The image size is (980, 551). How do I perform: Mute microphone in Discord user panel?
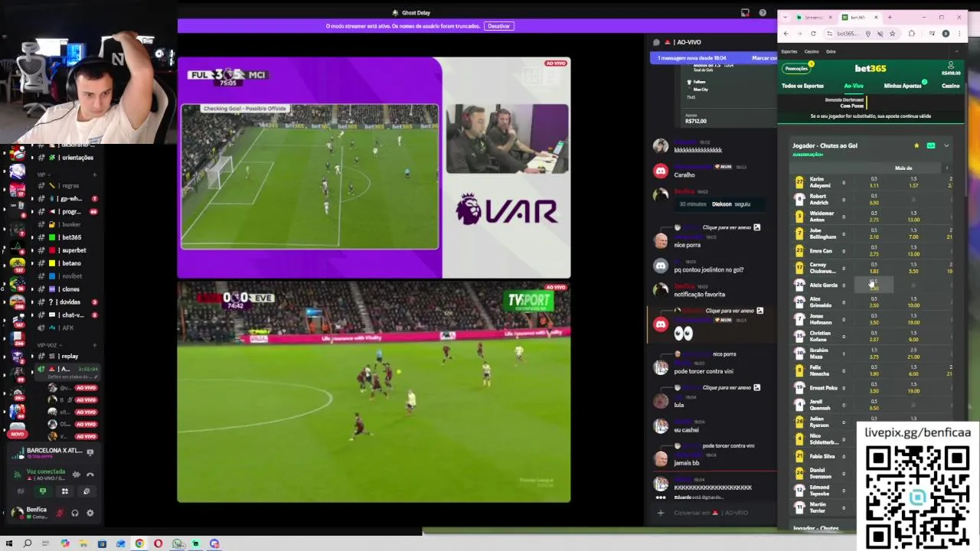point(60,513)
